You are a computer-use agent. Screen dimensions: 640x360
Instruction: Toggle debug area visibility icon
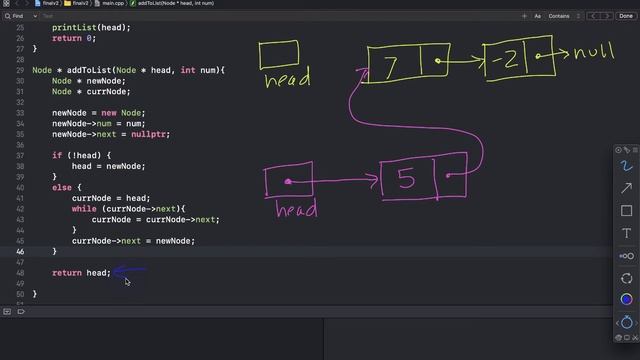pos(7,312)
